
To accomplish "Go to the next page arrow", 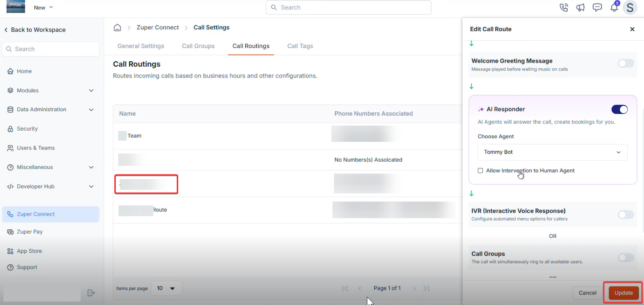I will (415, 288).
